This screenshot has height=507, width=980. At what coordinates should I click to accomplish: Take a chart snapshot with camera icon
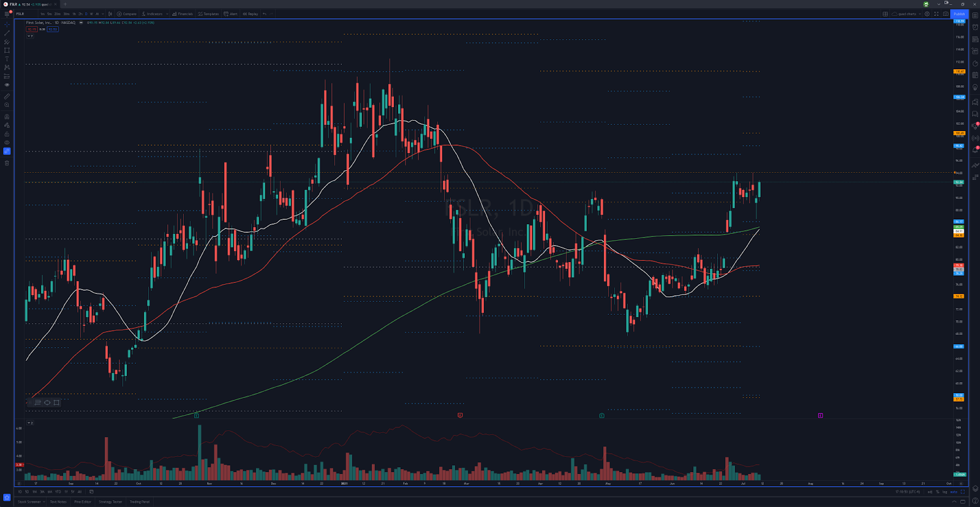click(x=946, y=13)
